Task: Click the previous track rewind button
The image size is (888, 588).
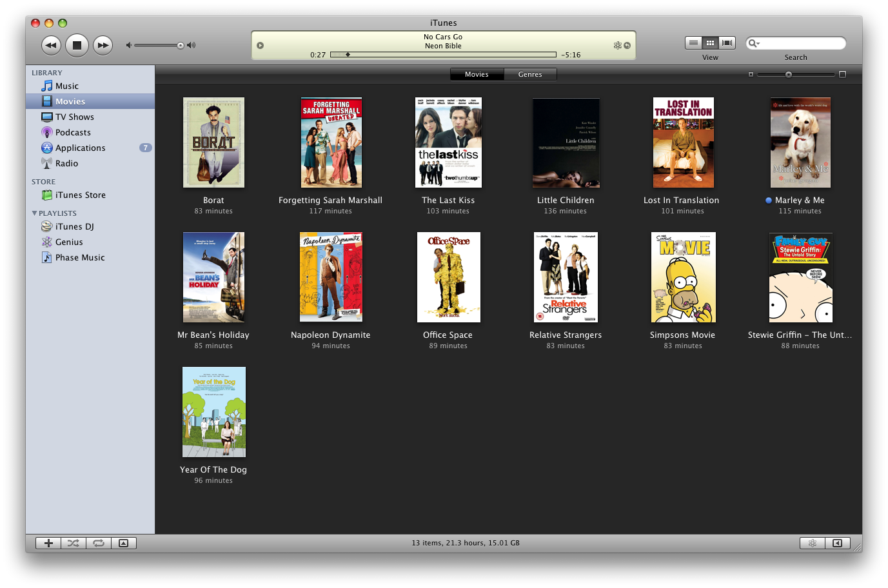Action: click(52, 45)
